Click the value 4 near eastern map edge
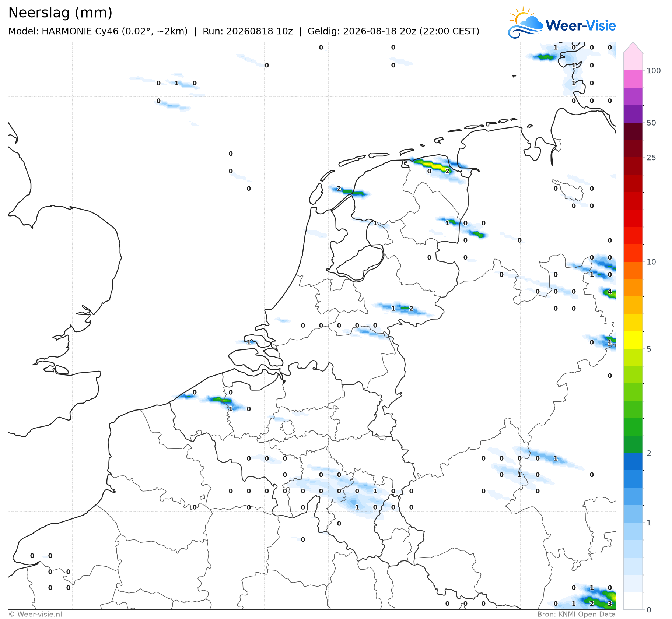672x619 pixels. (610, 292)
